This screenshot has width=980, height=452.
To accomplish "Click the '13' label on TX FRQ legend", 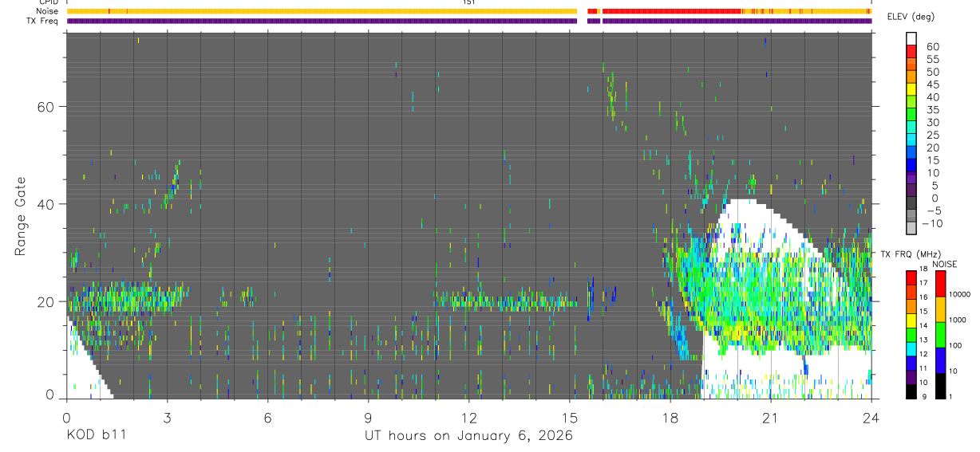I will click(923, 340).
